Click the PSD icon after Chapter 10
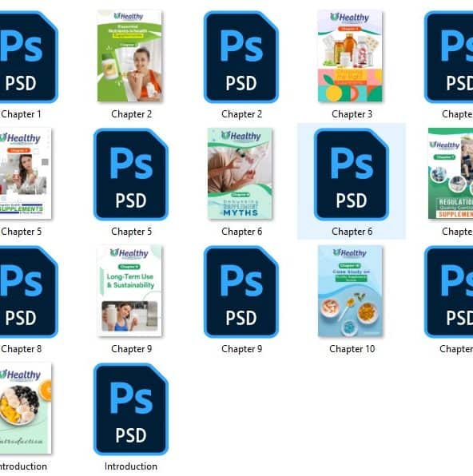Screen dimensions: 473x476 [448, 292]
